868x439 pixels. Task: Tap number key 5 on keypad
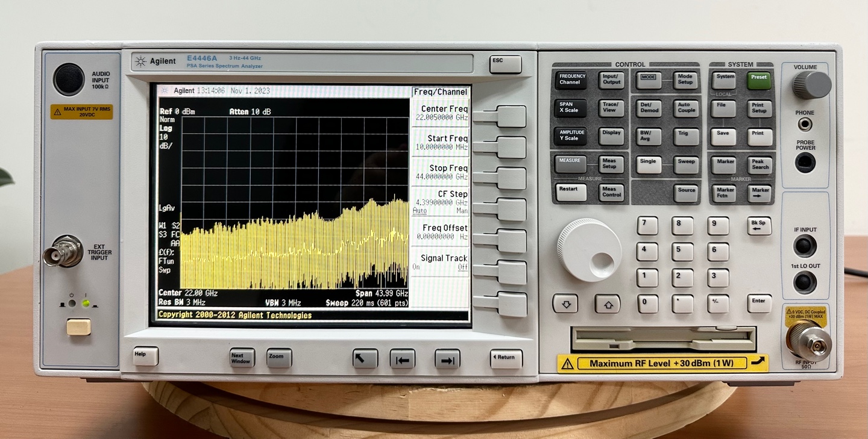point(682,251)
